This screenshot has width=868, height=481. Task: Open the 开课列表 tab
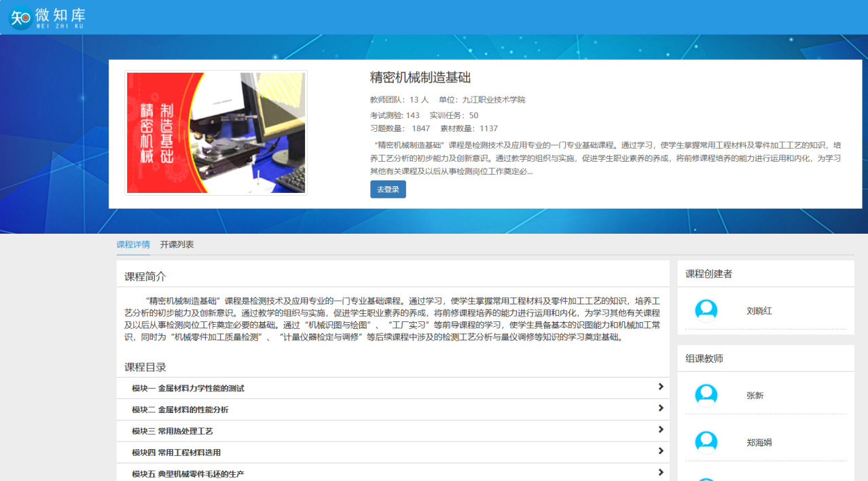point(177,245)
